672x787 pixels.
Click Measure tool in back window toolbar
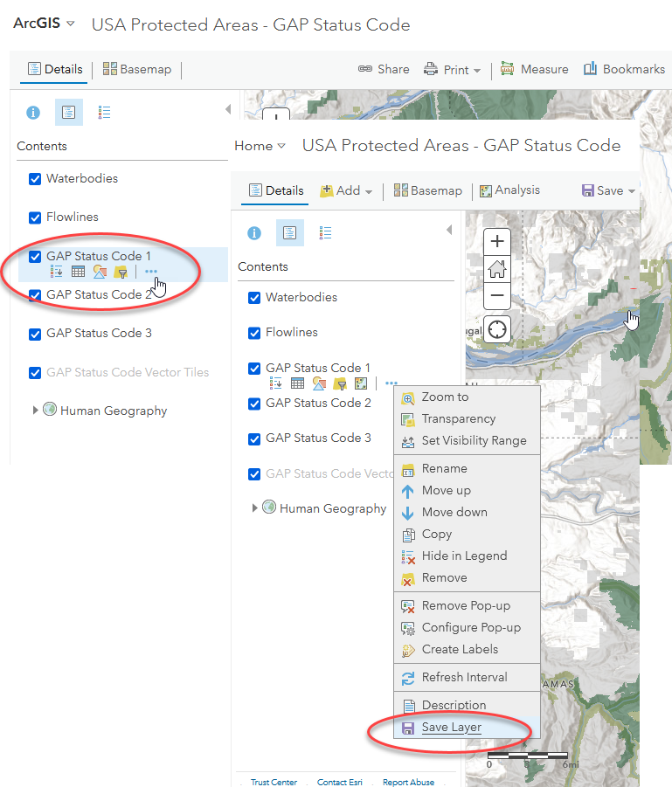pyautogui.click(x=535, y=69)
